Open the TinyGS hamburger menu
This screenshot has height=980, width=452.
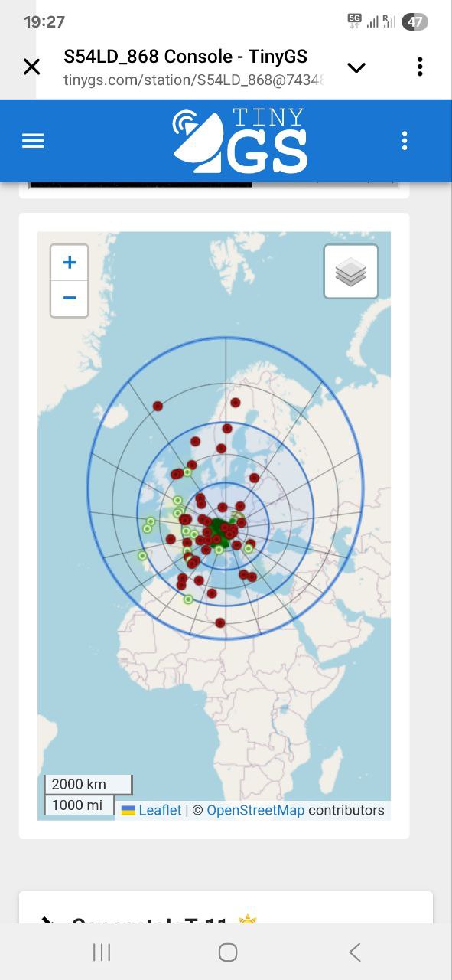tap(33, 141)
